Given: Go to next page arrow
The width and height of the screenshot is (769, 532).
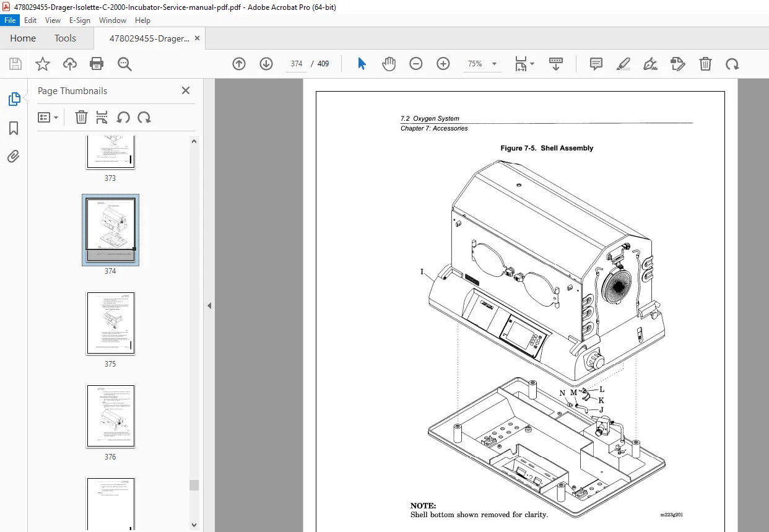Looking at the screenshot, I should pos(266,64).
